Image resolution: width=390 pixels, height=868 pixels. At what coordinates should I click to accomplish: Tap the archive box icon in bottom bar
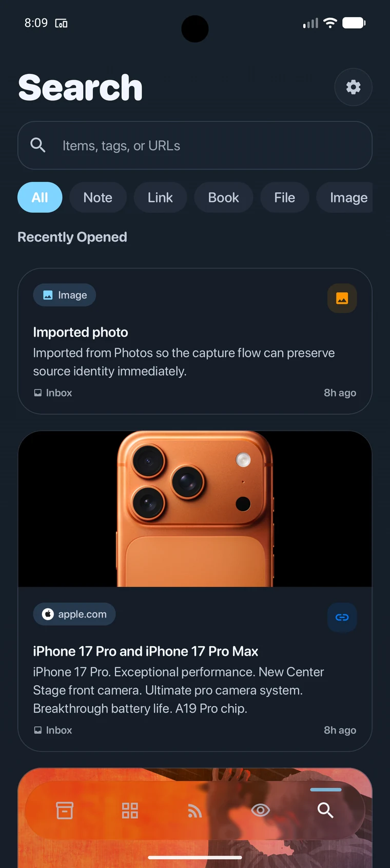coord(65,811)
